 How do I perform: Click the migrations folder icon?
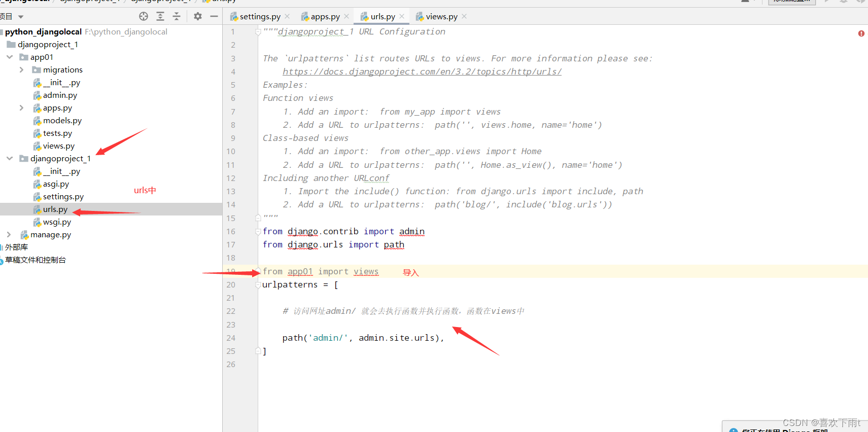(37, 69)
